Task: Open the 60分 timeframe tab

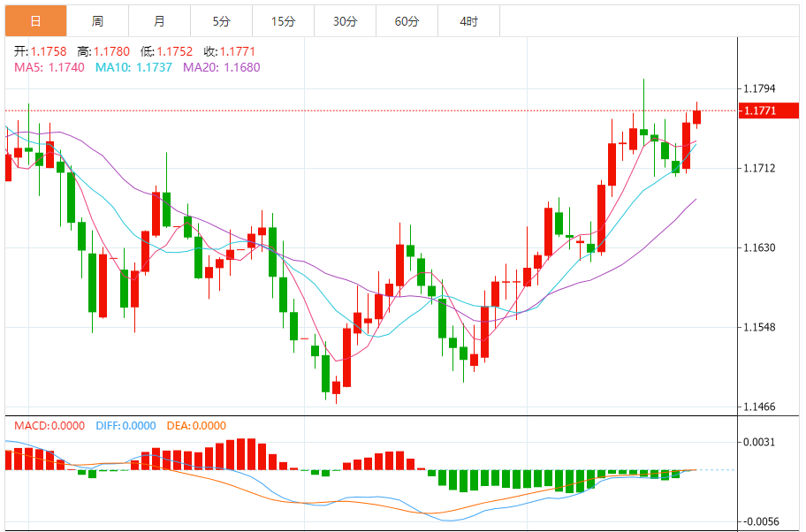Action: [407, 21]
